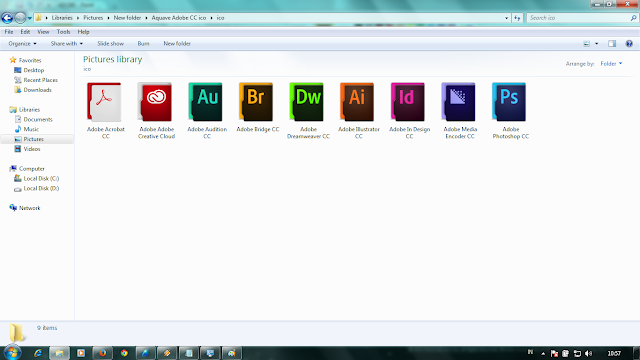Open the recent pages dropdown arrow
Image resolution: width=640 pixels, height=360 pixels.
29,18
